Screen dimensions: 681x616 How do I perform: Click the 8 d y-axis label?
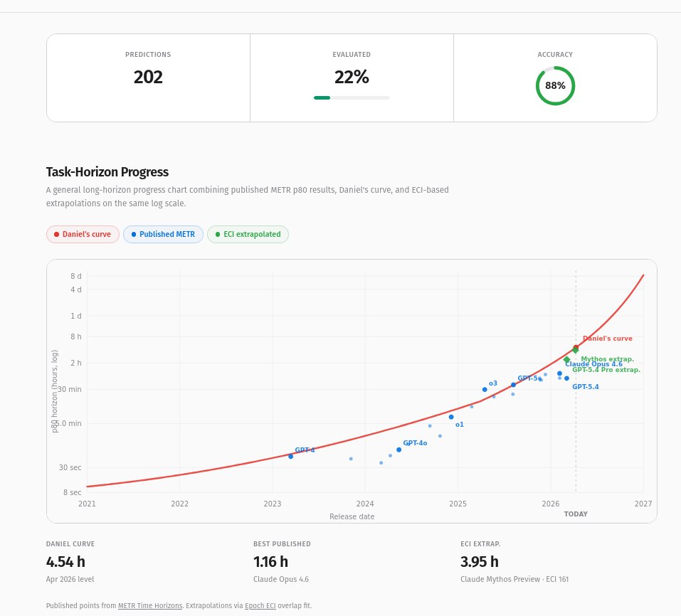(76, 276)
